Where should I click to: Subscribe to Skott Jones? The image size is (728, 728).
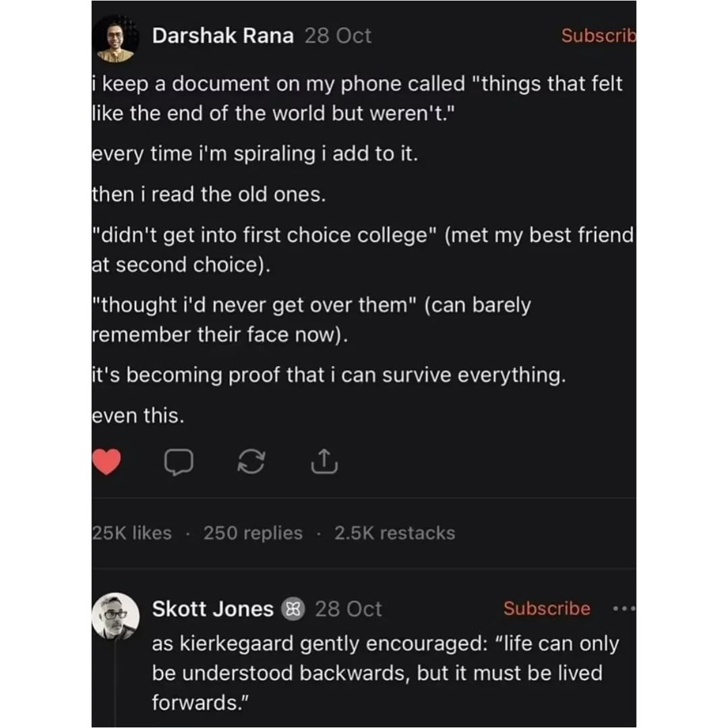click(x=547, y=609)
